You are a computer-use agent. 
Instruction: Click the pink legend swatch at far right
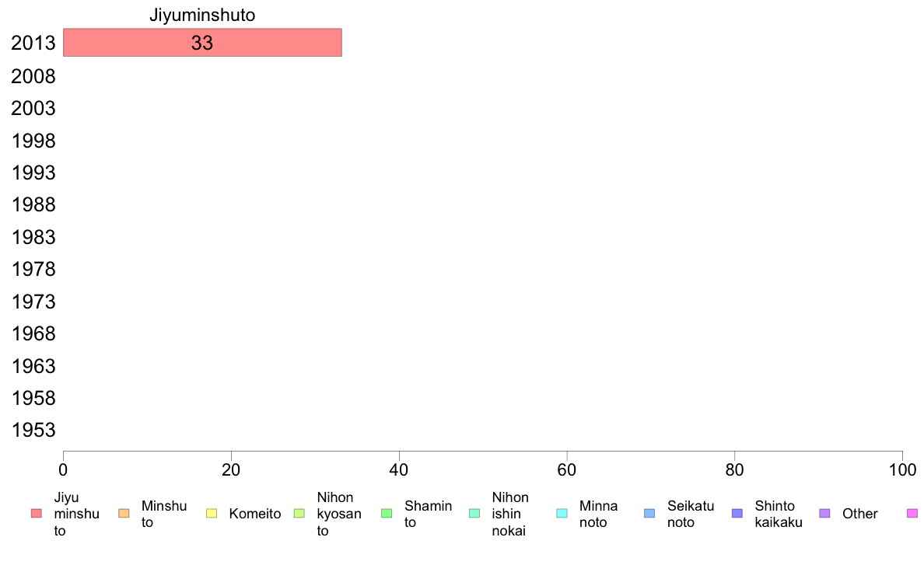912,513
